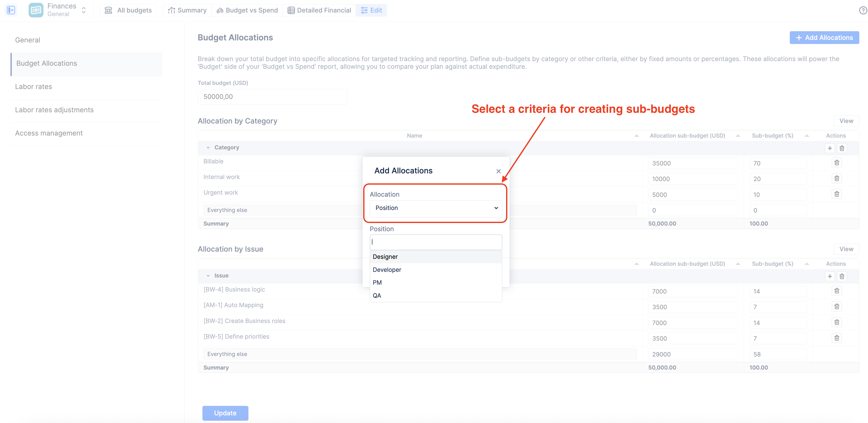Switch to the Budget vs Spend tab
This screenshot has width=868, height=423.
(247, 10)
